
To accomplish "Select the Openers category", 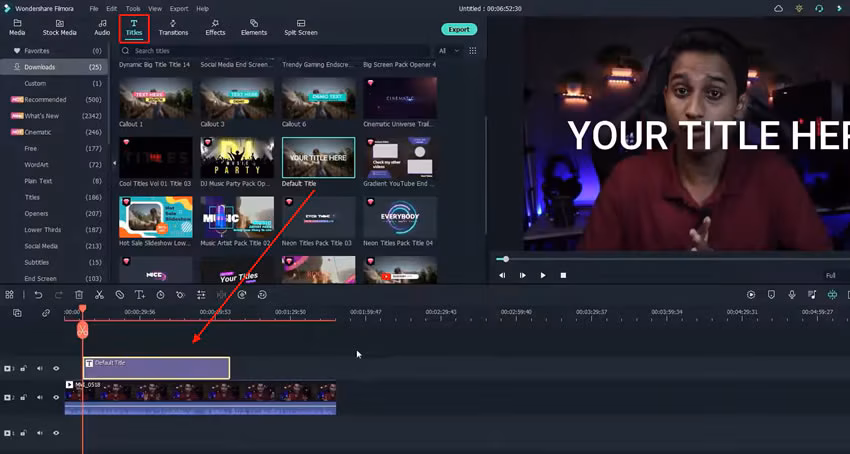I will click(x=54, y=213).
